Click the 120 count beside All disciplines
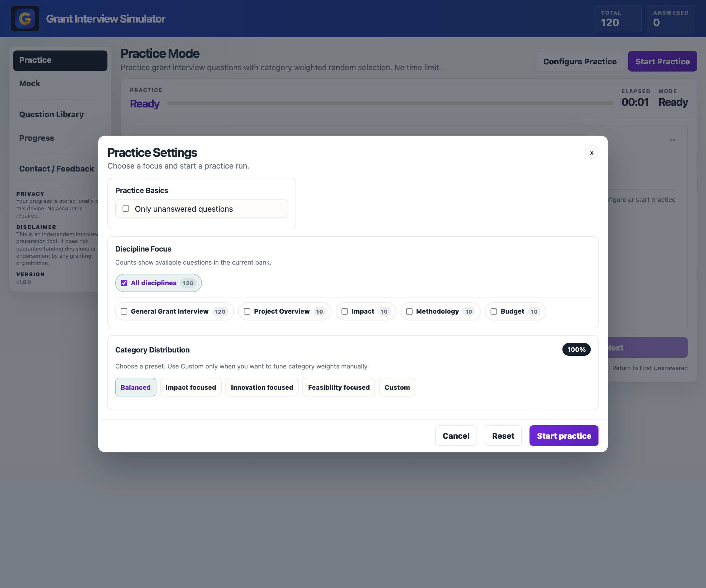 [x=188, y=283]
